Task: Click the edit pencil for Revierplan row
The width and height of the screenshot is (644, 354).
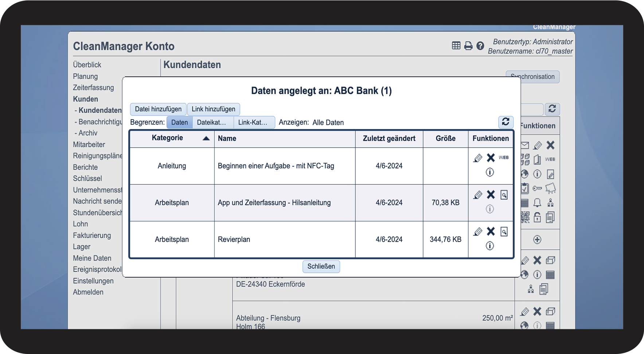Action: click(x=477, y=232)
